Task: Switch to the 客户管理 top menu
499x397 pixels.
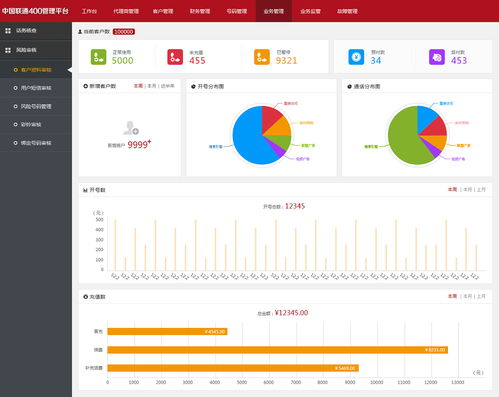Action: pyautogui.click(x=163, y=11)
